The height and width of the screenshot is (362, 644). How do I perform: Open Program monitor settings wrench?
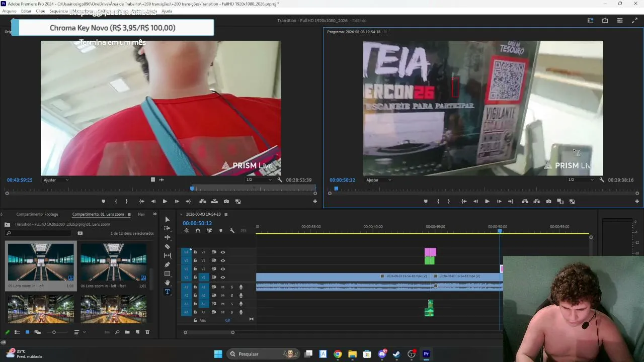pos(602,180)
